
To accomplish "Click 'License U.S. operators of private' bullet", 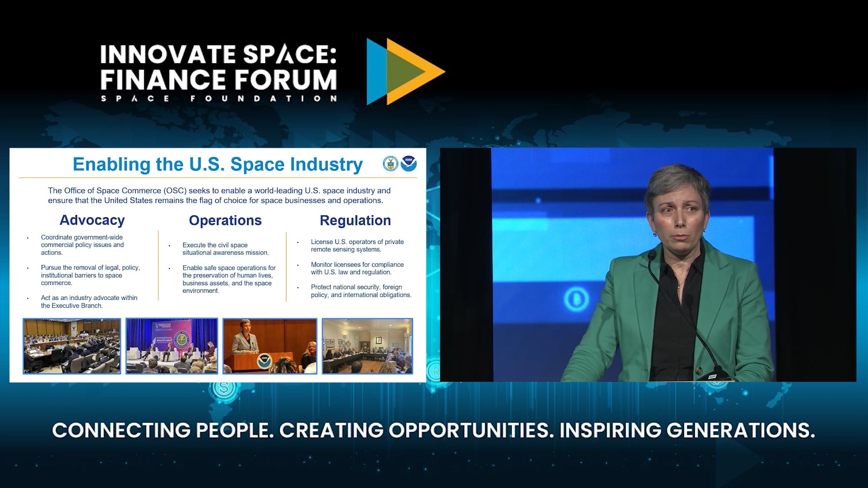I will [357, 246].
